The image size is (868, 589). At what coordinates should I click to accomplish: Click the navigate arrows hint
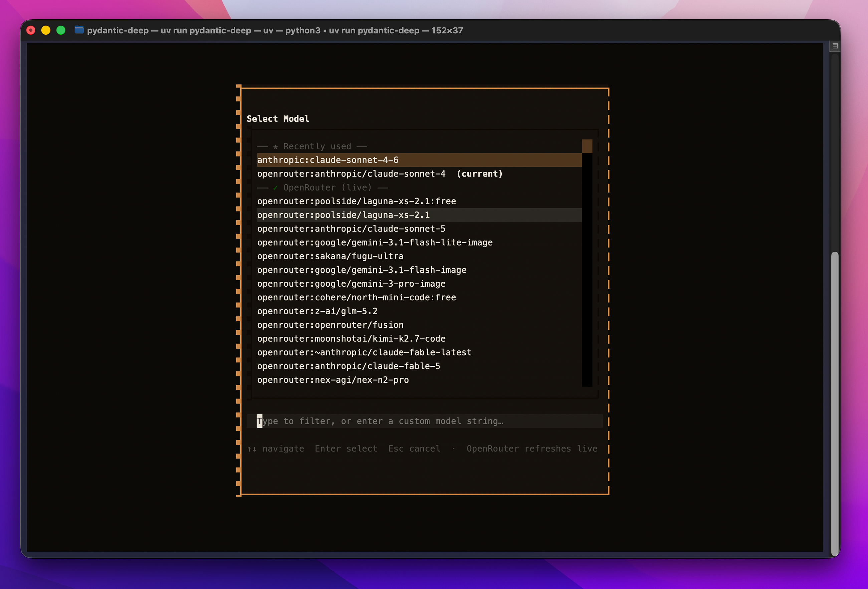click(276, 448)
